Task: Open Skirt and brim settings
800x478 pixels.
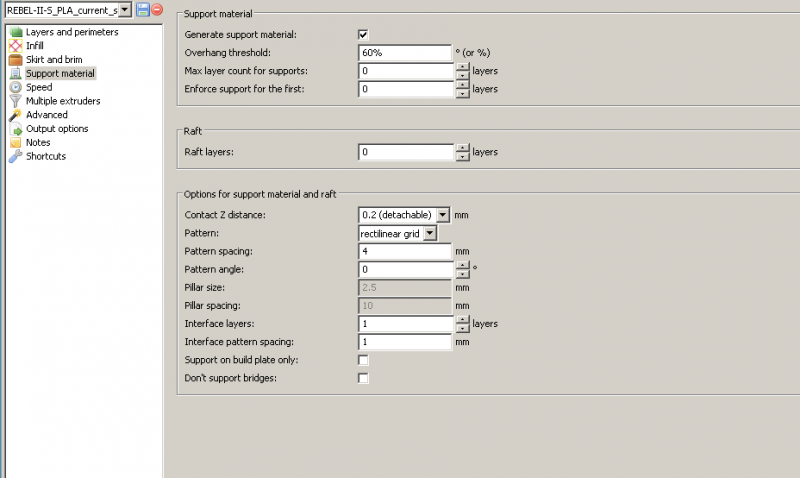Action: pos(54,60)
